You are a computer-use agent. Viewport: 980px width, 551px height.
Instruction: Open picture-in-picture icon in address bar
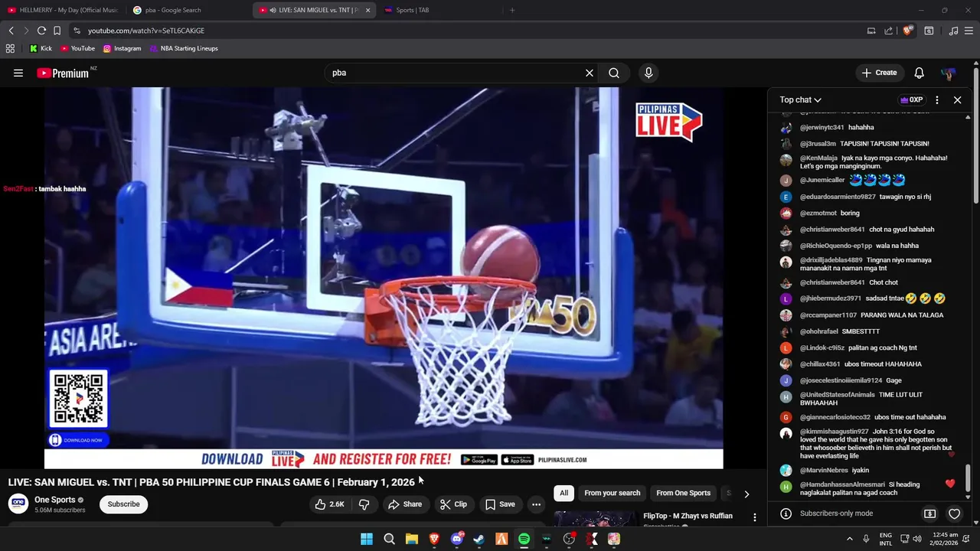[871, 31]
